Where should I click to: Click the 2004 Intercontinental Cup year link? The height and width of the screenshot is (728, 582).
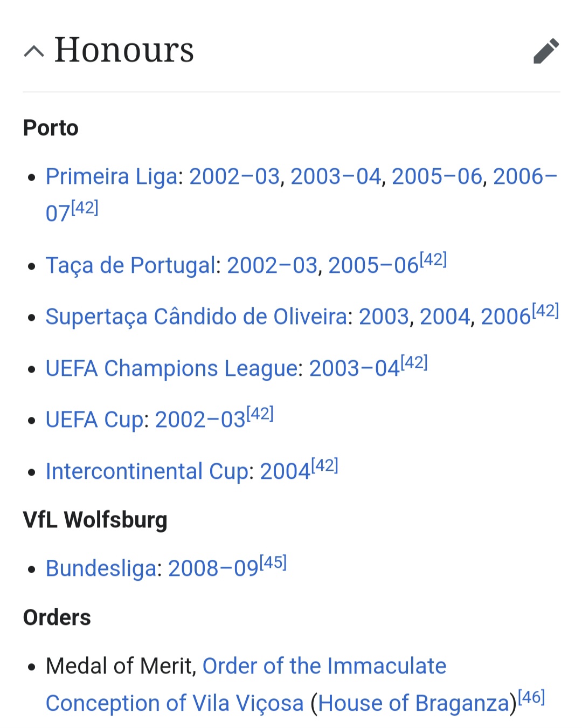tap(285, 471)
